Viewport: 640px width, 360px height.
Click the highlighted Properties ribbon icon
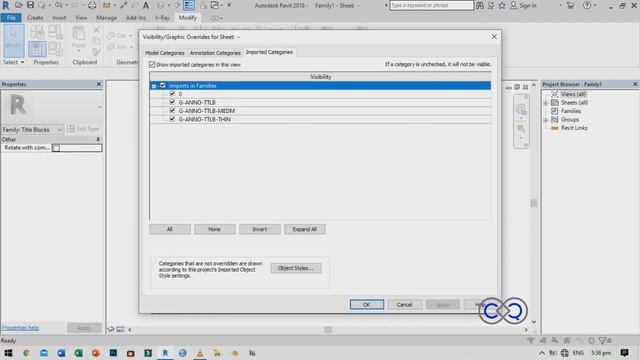pos(37,49)
